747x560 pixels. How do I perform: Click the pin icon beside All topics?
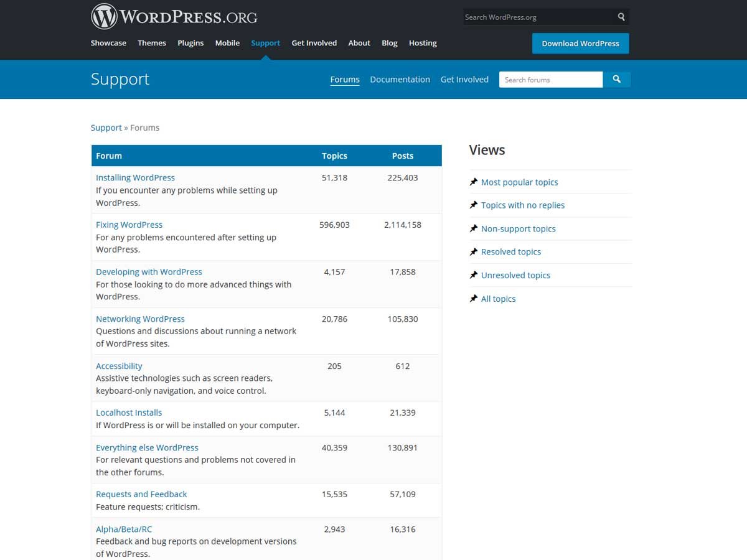click(473, 299)
